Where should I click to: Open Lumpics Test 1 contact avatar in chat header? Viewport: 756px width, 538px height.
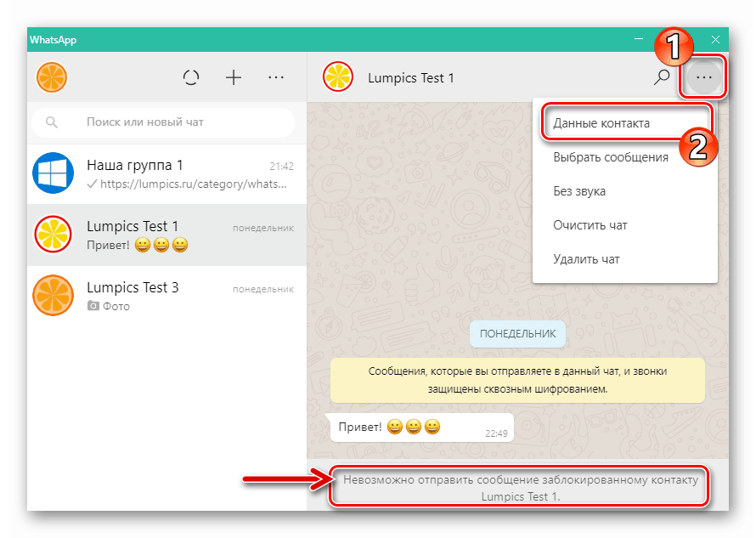click(337, 76)
